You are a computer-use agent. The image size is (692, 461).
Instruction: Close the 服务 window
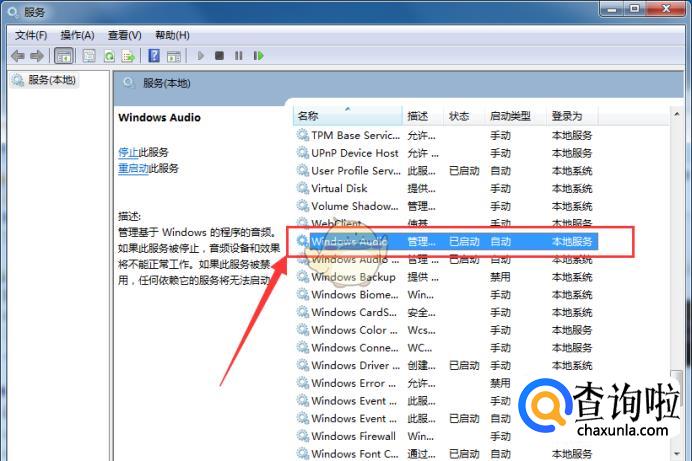click(666, 8)
